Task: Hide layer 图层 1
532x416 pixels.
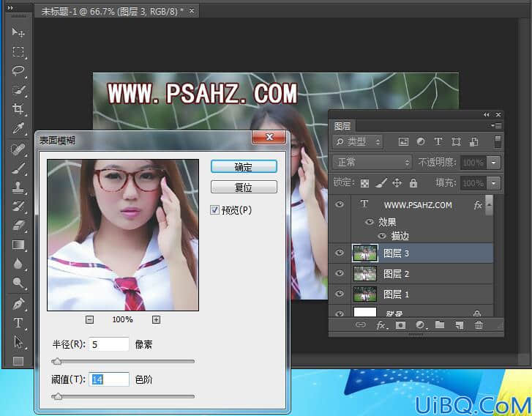Action: [x=340, y=294]
